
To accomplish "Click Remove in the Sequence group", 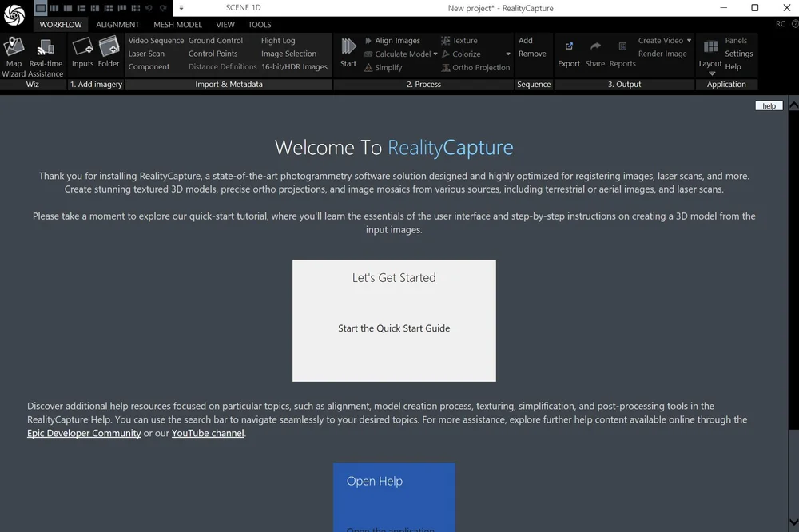I will [532, 54].
